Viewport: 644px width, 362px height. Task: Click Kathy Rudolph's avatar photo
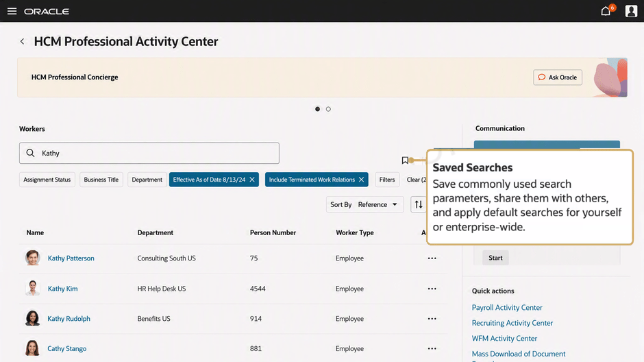coord(32,318)
